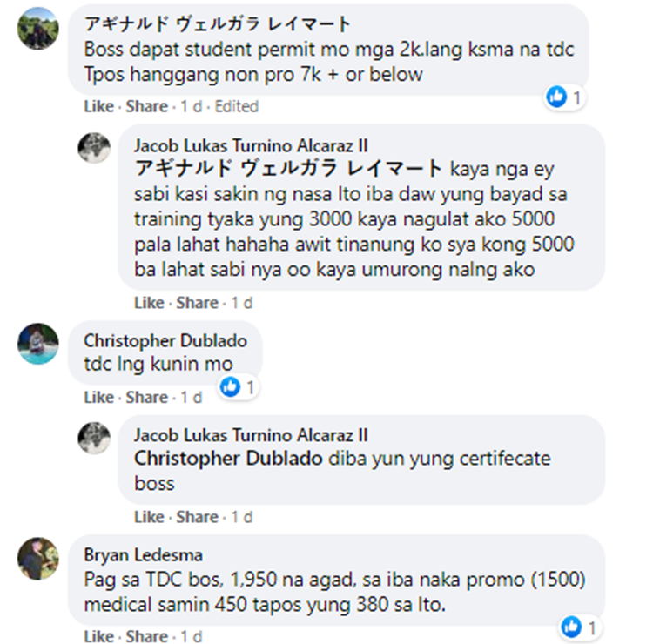The height and width of the screenshot is (644, 653).
Task: Open Bryan Ledesma's name link
Action: [x=144, y=555]
